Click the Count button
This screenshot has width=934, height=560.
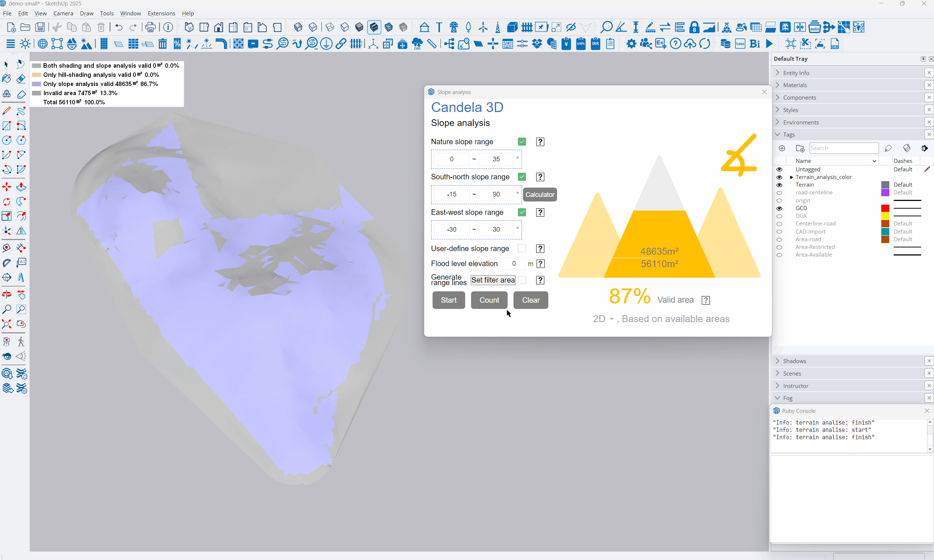[x=489, y=300]
